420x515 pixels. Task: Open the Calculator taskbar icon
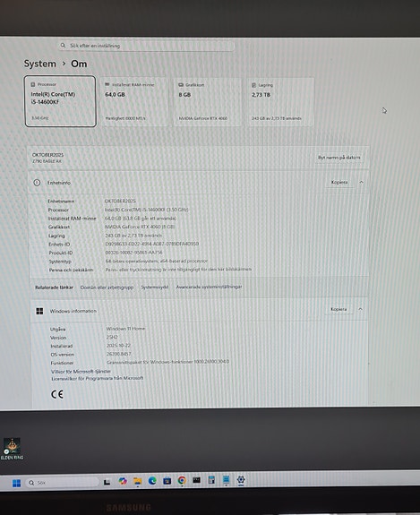coord(211,480)
